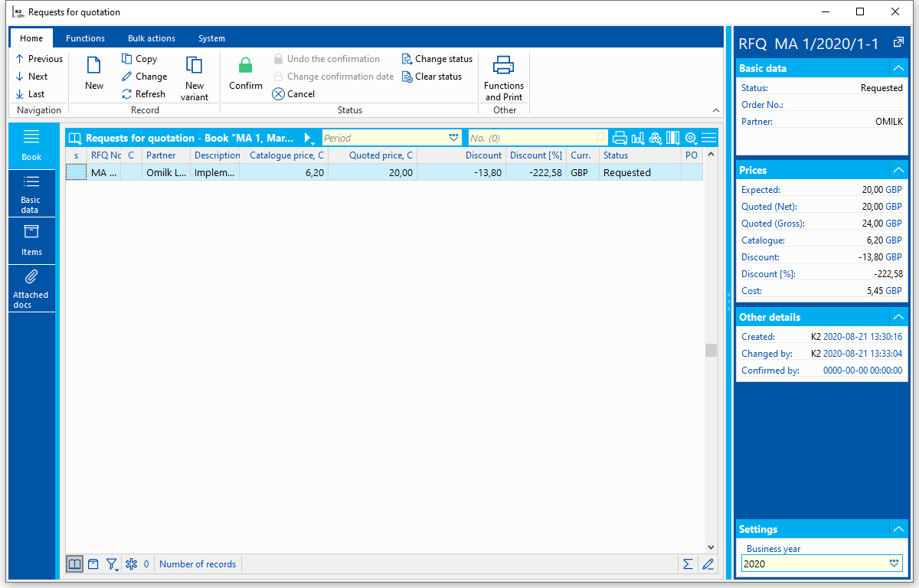
Task: Open the Attached docs sidebar page
Action: coord(31,289)
